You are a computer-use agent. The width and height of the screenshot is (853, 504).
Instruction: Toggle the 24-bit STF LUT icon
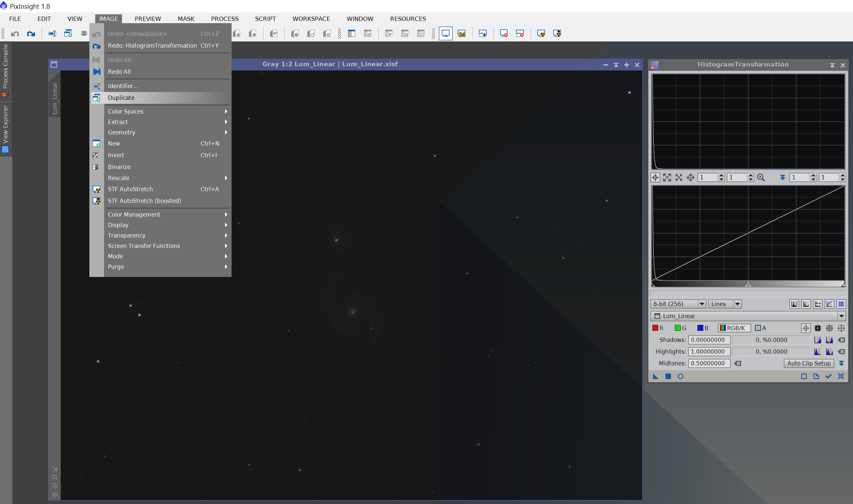(x=462, y=33)
